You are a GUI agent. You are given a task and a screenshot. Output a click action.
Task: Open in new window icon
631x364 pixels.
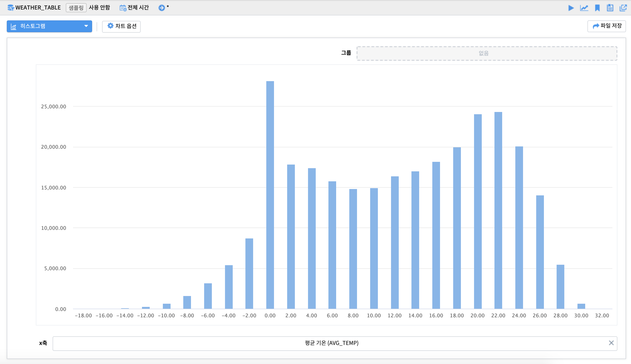[x=623, y=8]
